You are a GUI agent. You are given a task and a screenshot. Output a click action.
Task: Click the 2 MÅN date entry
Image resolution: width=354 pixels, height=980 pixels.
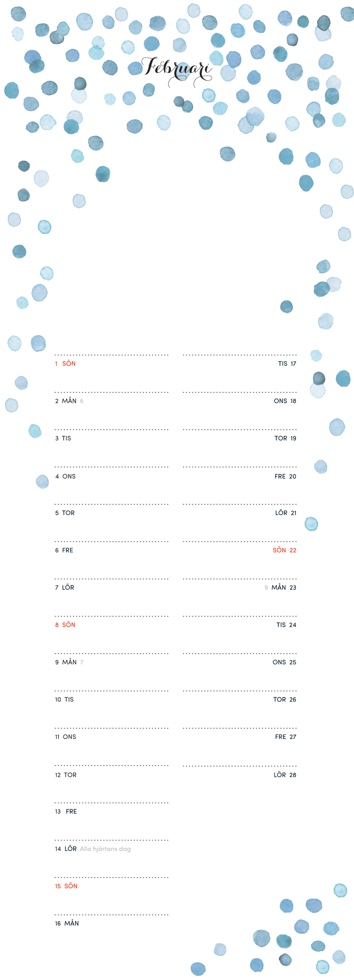pyautogui.click(x=66, y=401)
